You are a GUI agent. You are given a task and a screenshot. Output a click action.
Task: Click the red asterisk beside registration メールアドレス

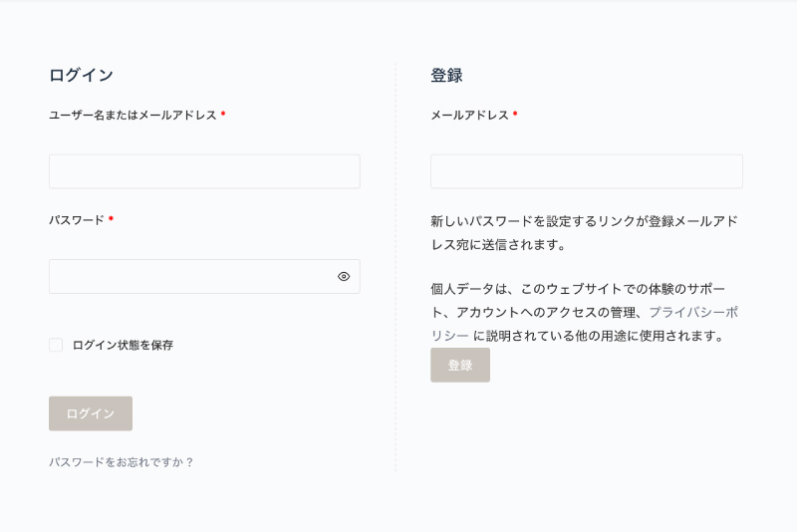(515, 115)
